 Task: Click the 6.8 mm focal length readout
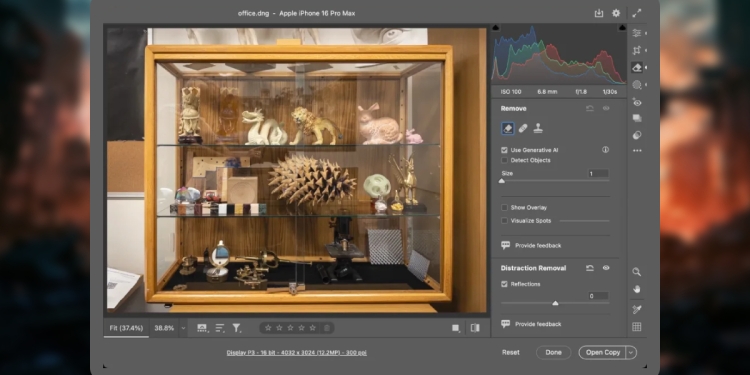(x=547, y=92)
